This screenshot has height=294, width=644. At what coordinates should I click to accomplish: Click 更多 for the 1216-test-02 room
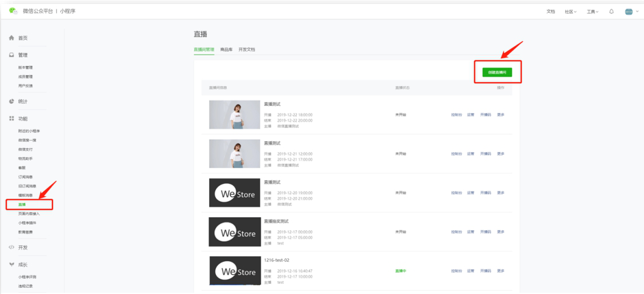tap(500, 271)
